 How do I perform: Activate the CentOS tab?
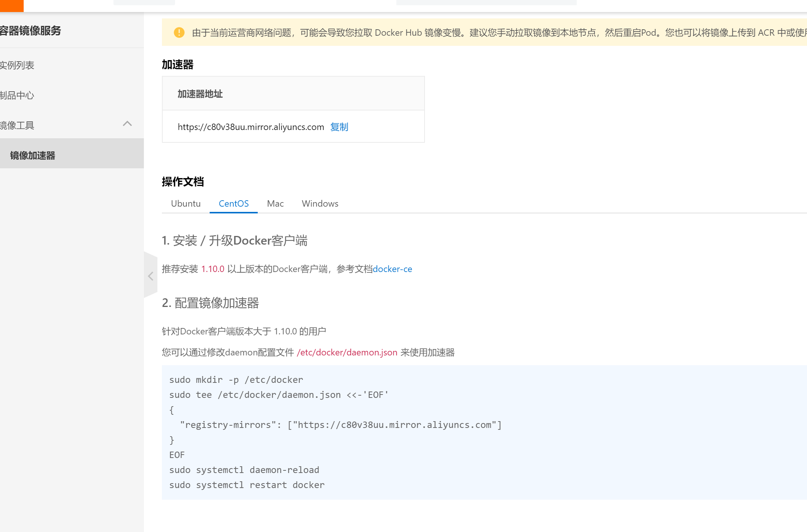pos(233,203)
